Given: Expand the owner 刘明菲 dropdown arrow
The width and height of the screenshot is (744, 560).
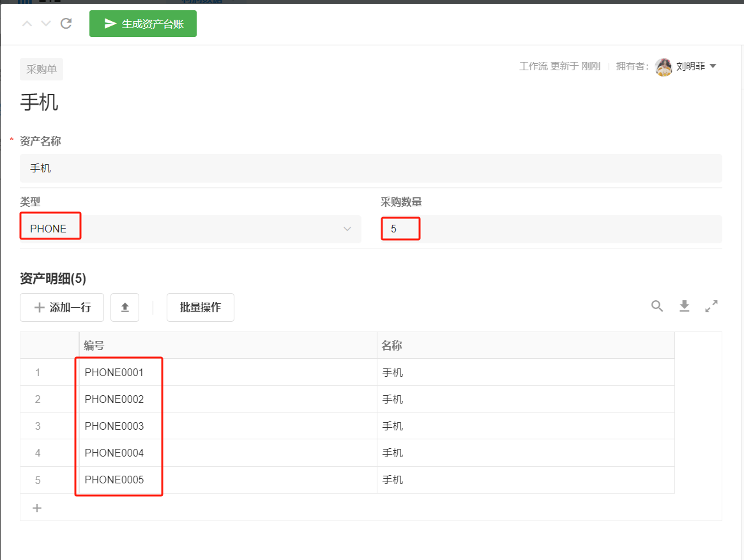Looking at the screenshot, I should (713, 66).
